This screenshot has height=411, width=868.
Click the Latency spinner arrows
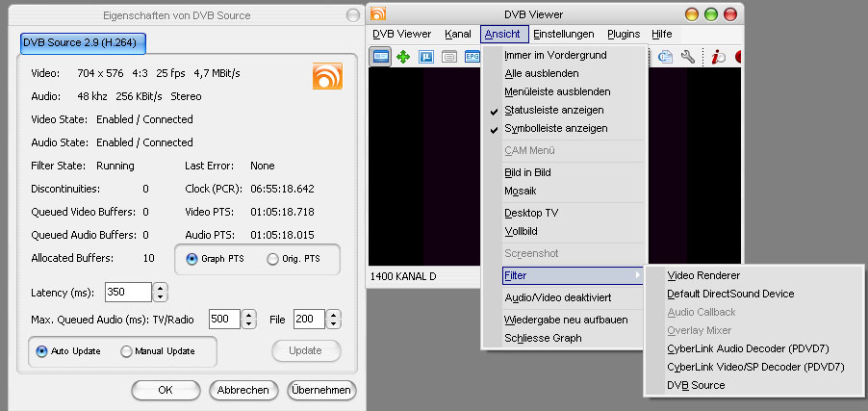161,292
